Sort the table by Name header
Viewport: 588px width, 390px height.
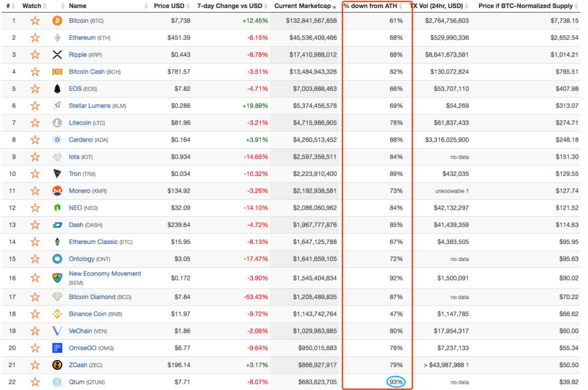click(x=78, y=6)
